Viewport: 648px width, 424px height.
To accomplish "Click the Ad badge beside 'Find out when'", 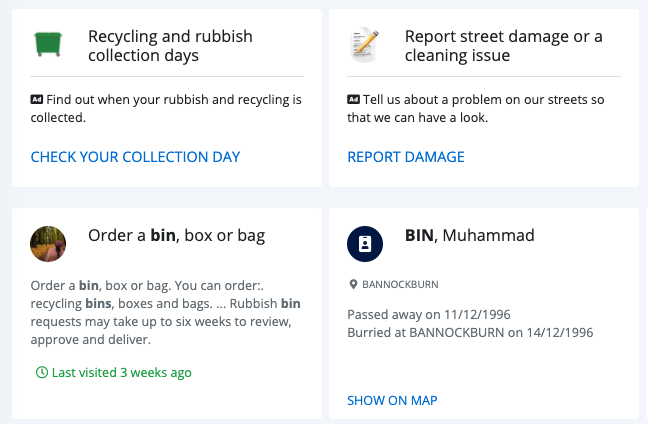I will pos(37,99).
